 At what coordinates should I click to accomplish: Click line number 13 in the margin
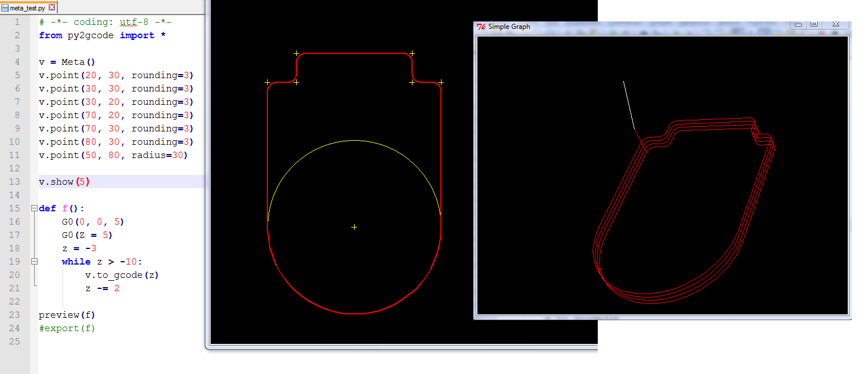[14, 182]
